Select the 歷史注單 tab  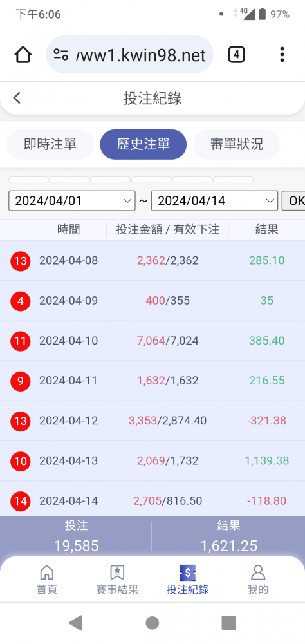click(143, 144)
